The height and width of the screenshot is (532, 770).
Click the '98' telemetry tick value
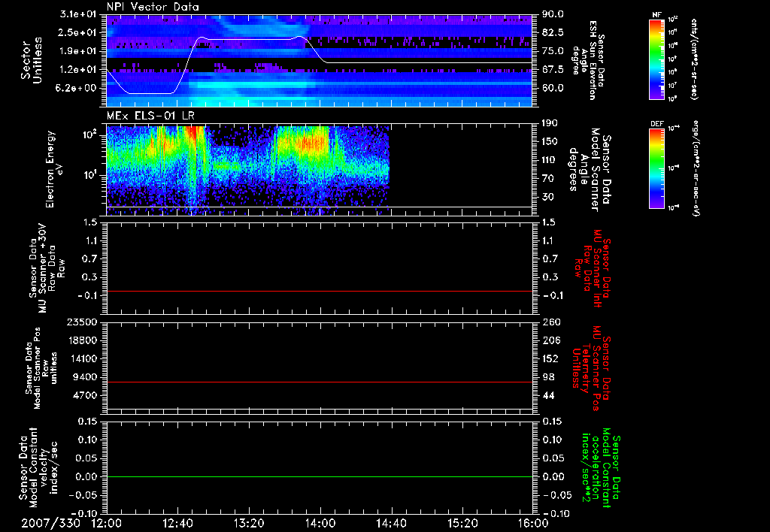tap(548, 377)
